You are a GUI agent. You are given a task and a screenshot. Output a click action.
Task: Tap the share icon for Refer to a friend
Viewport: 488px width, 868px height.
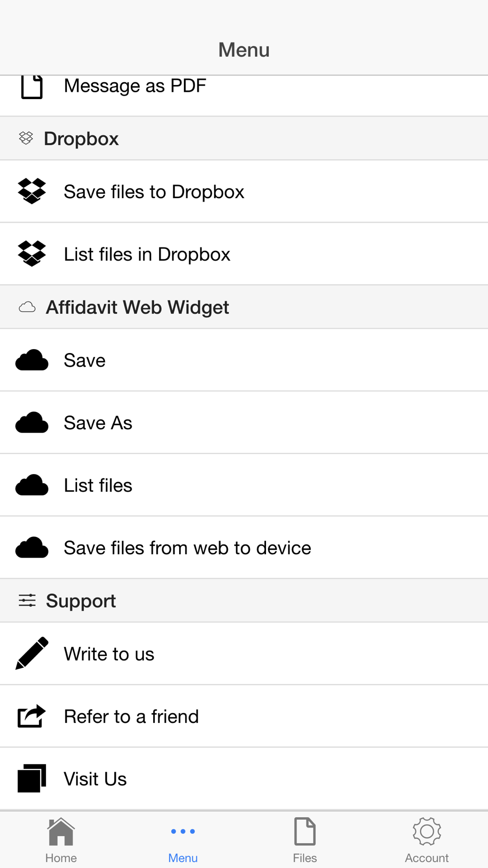(x=32, y=716)
